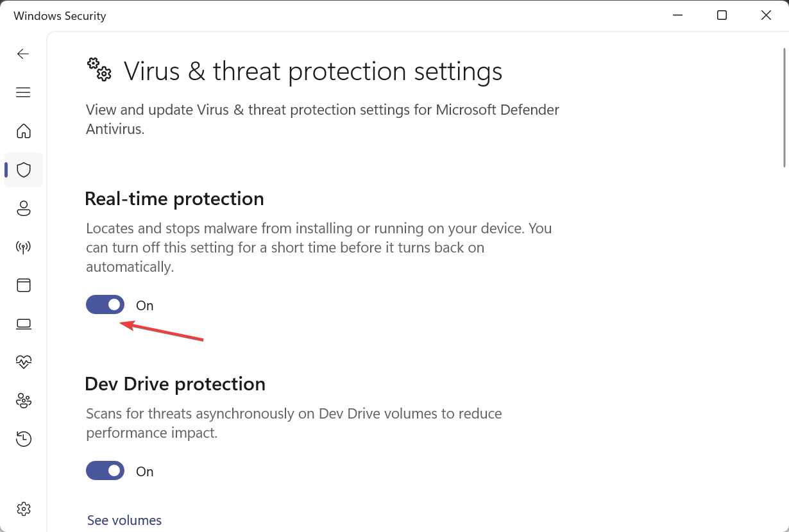The image size is (789, 532).
Task: Open the Home section in sidebar
Action: [x=24, y=131]
